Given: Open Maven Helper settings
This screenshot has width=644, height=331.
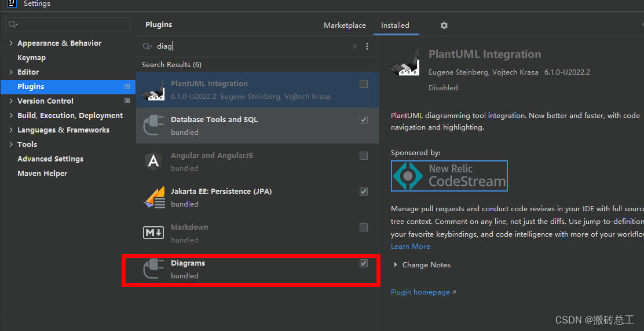Looking at the screenshot, I should pyautogui.click(x=42, y=174).
